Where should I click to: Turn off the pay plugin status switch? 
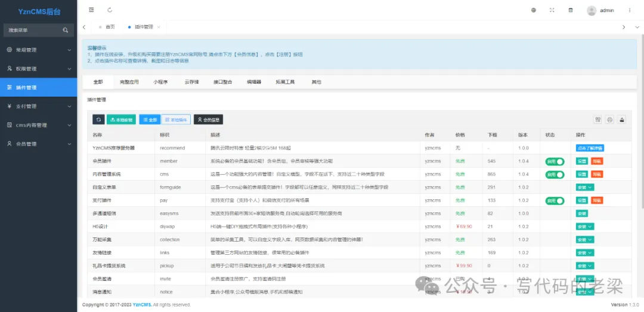click(555, 200)
